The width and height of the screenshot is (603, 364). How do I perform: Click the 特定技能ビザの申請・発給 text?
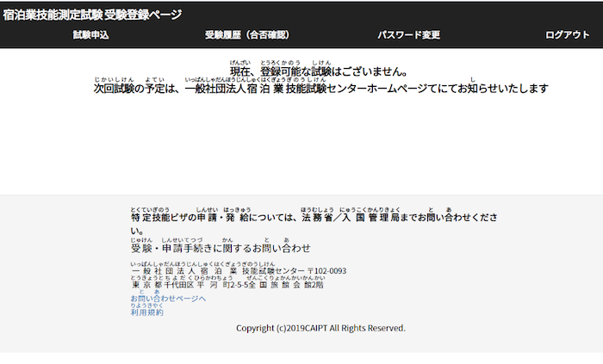190,219
